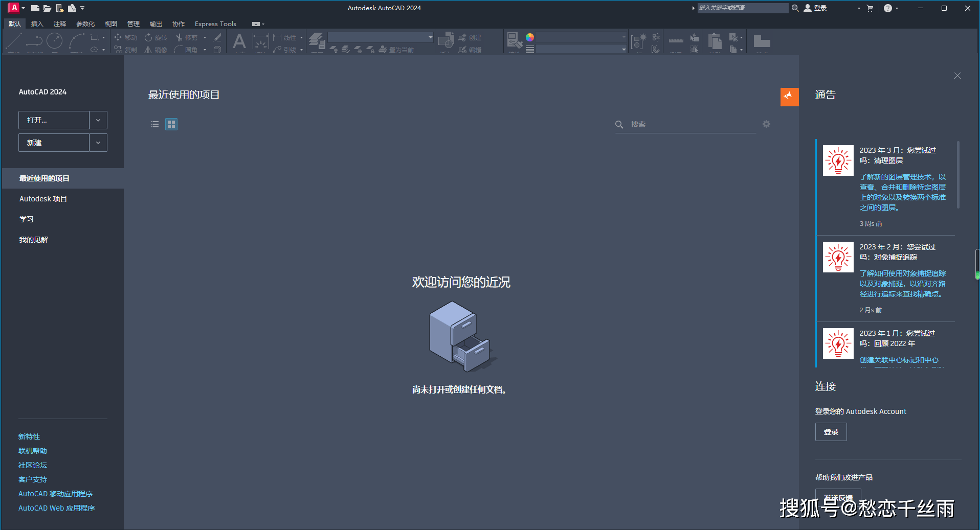The image size is (980, 530).
Task: Click the Rotate (旋转) tool
Action: click(x=155, y=37)
